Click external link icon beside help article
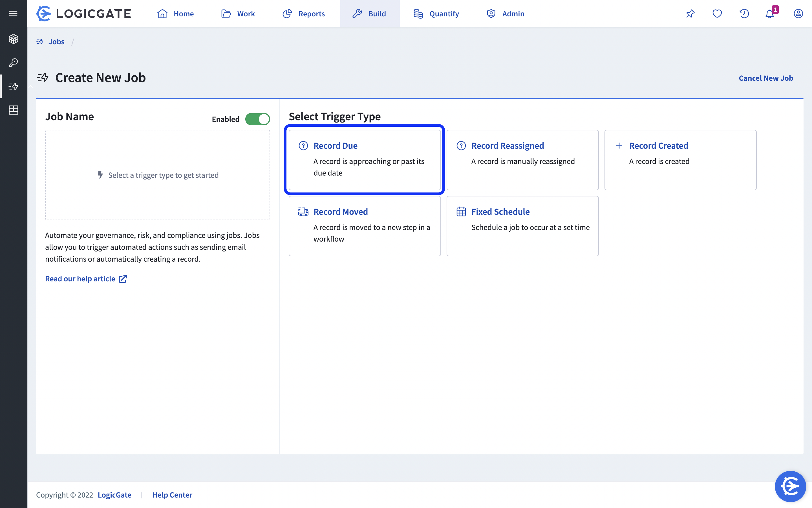This screenshot has height=508, width=812. click(x=123, y=279)
